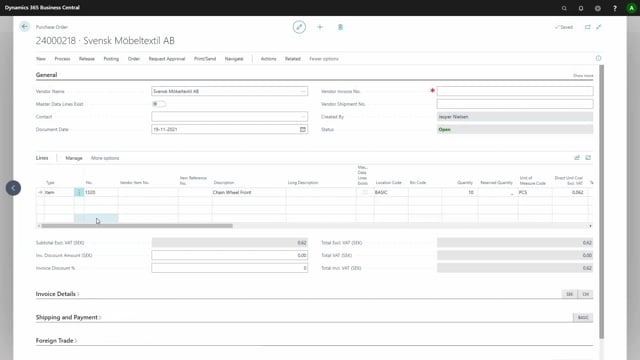This screenshot has width=640, height=360.
Task: Click the Description column header
Action: pos(224,183)
